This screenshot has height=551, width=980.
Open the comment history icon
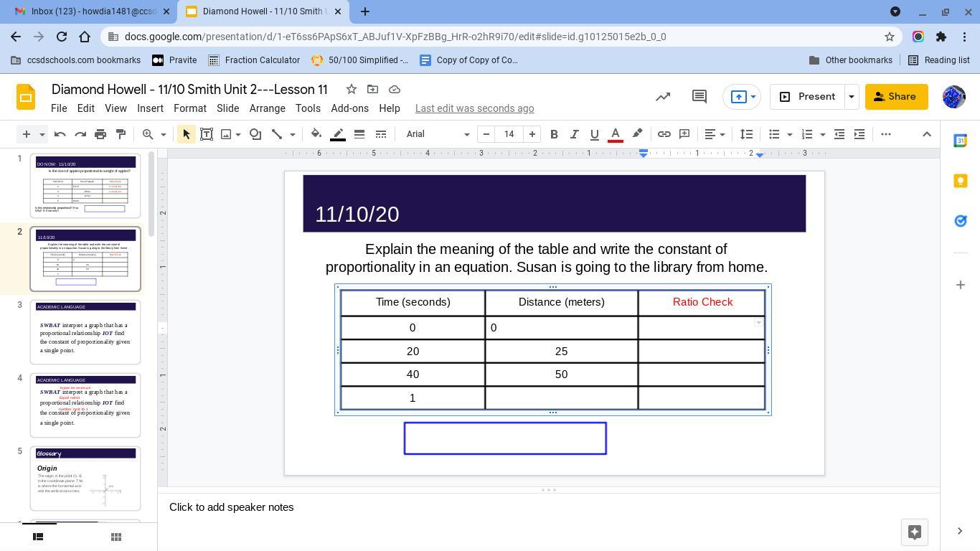pyautogui.click(x=699, y=96)
